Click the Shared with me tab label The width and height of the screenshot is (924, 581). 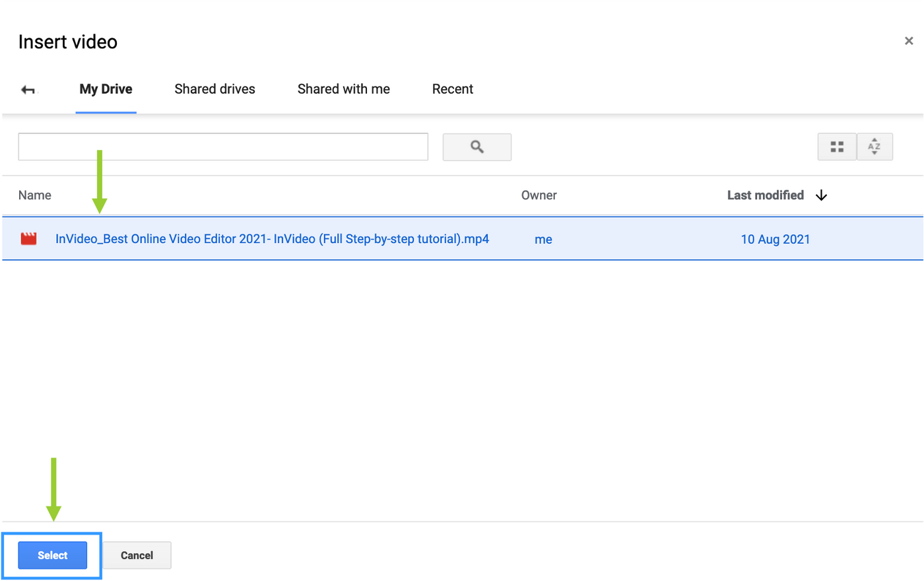tap(343, 88)
